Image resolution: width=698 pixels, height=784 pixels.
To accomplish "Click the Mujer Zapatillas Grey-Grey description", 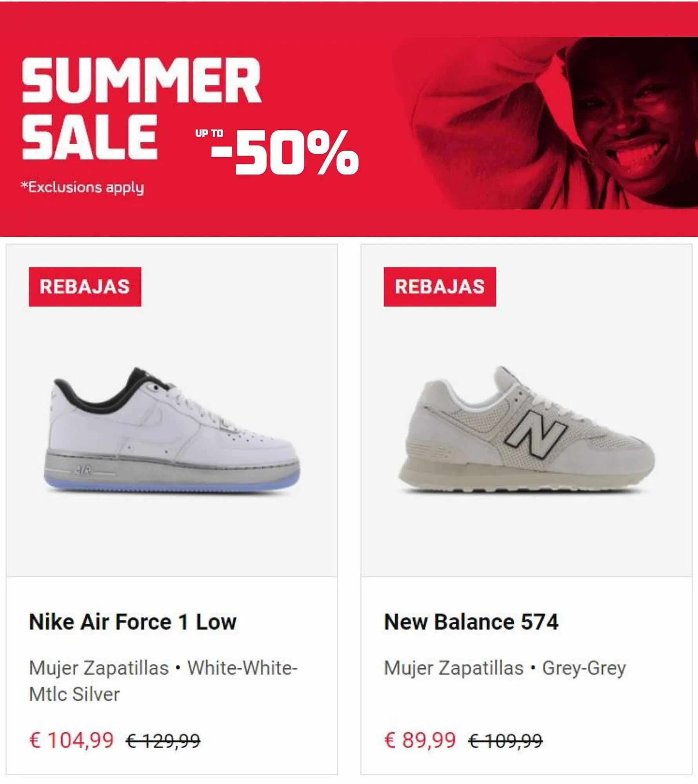I will point(505,668).
